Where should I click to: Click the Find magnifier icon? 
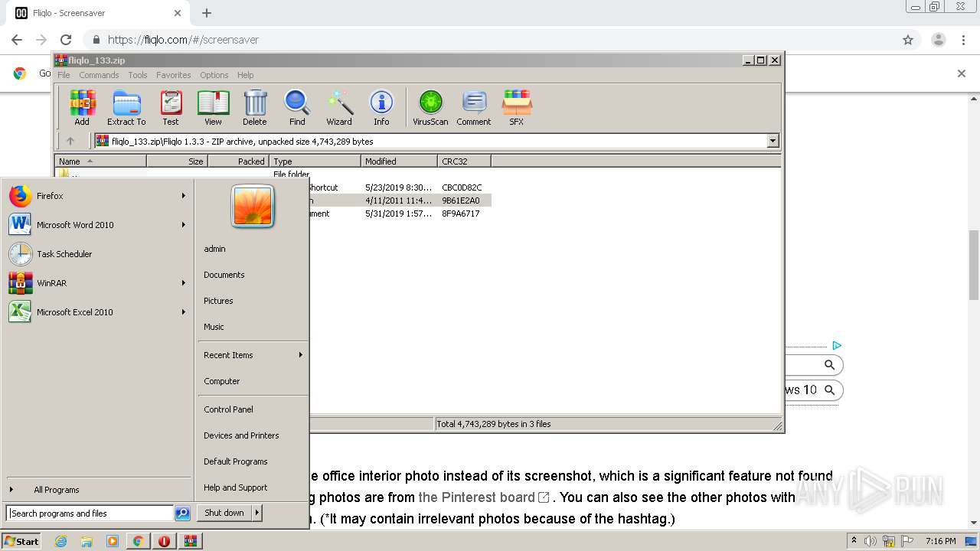click(x=297, y=107)
